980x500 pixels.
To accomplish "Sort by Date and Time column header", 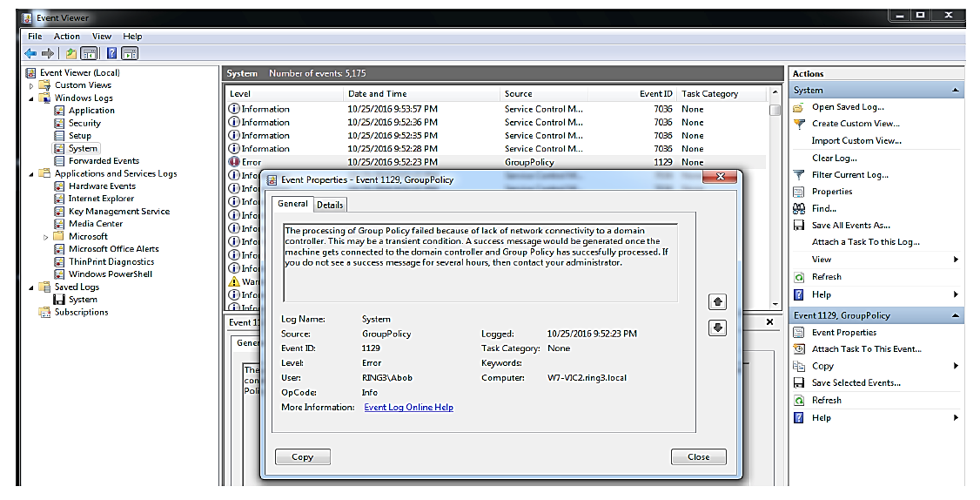I will (x=423, y=94).
